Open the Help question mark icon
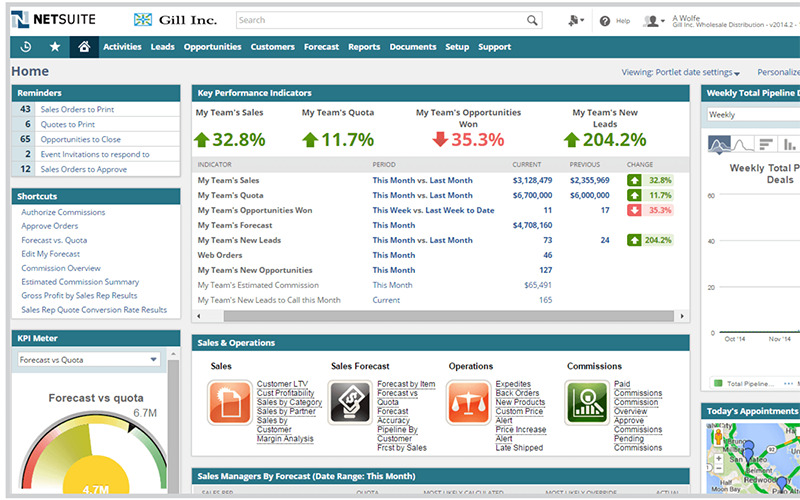This screenshot has height=500, width=800. [x=605, y=21]
